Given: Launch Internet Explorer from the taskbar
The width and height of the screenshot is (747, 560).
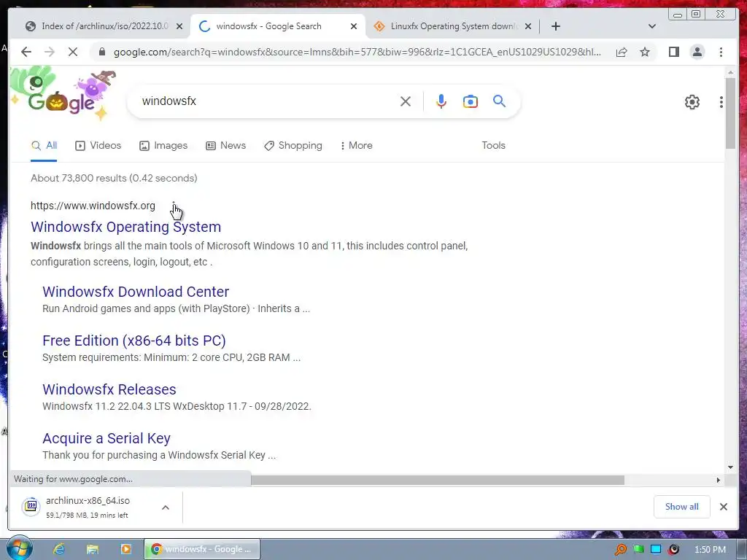Looking at the screenshot, I should click(x=59, y=549).
